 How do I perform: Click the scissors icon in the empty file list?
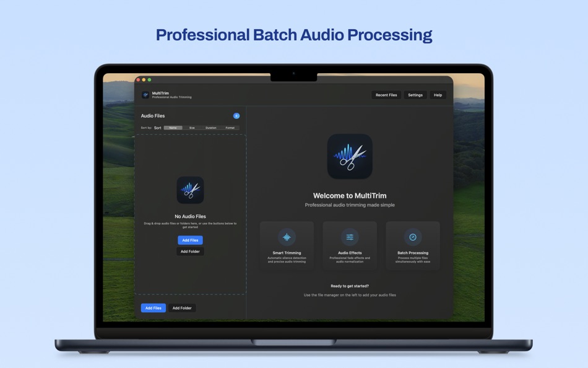pyautogui.click(x=190, y=190)
